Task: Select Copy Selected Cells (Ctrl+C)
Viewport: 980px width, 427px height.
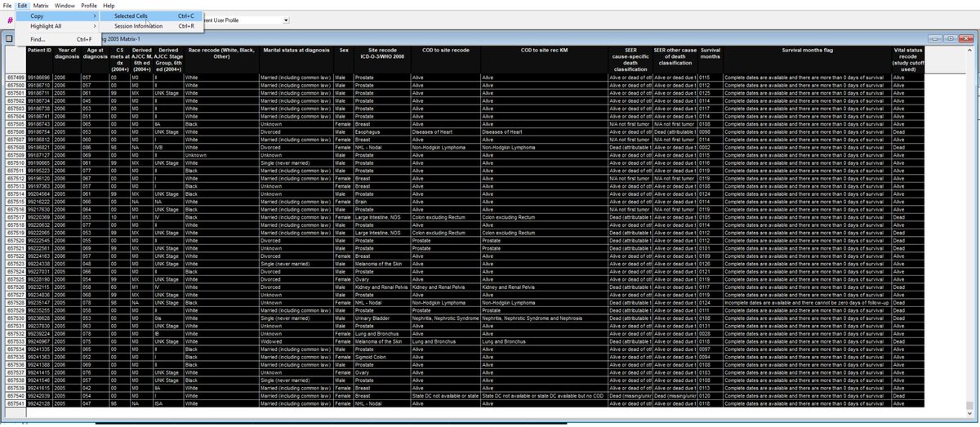Action: click(153, 16)
